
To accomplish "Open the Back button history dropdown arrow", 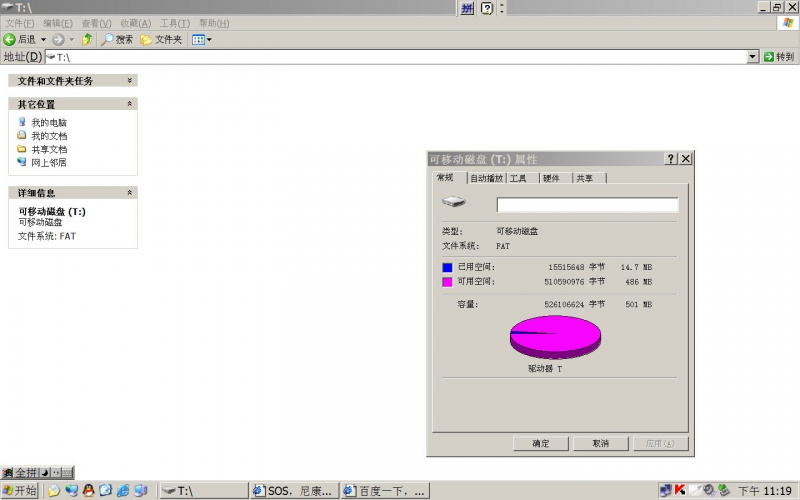I will pyautogui.click(x=43, y=39).
